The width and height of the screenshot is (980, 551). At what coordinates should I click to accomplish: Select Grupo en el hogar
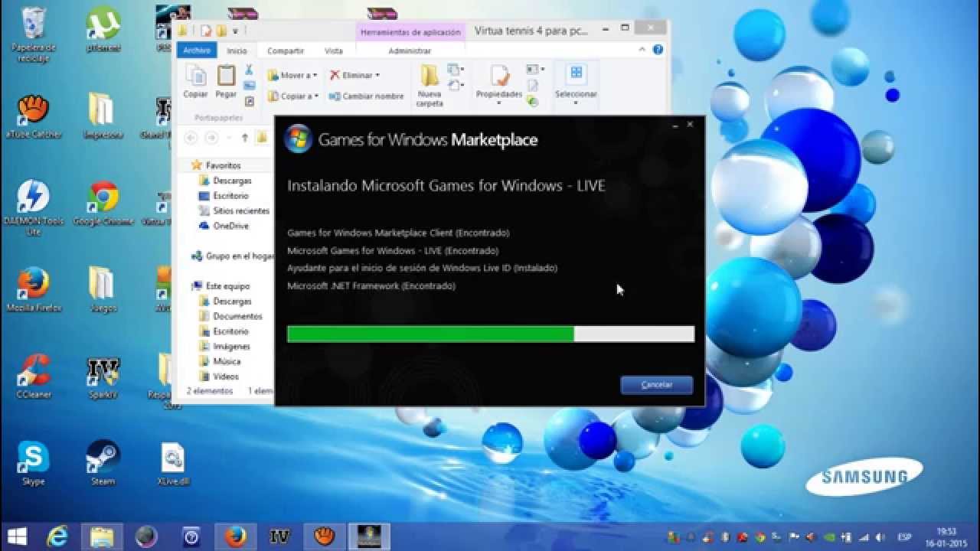[x=232, y=256]
